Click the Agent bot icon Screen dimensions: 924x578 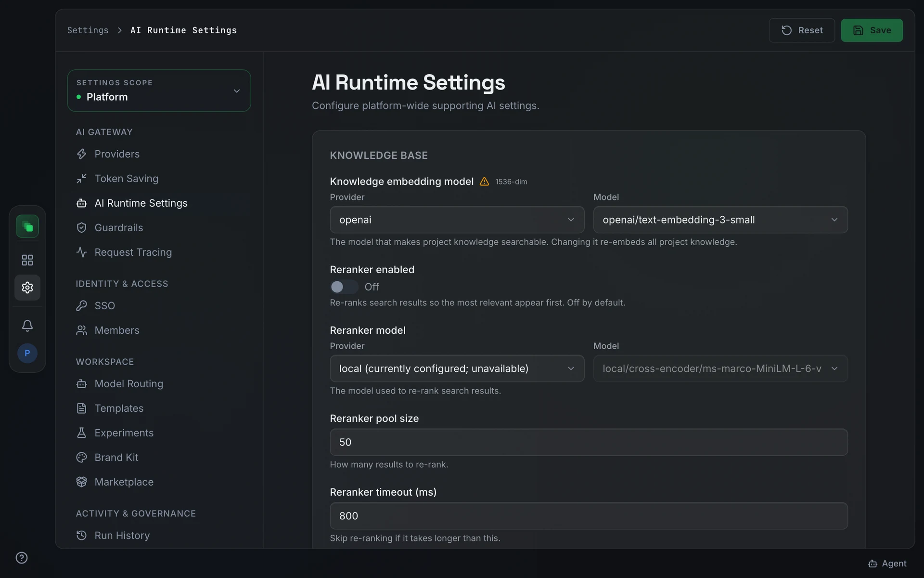click(x=873, y=564)
